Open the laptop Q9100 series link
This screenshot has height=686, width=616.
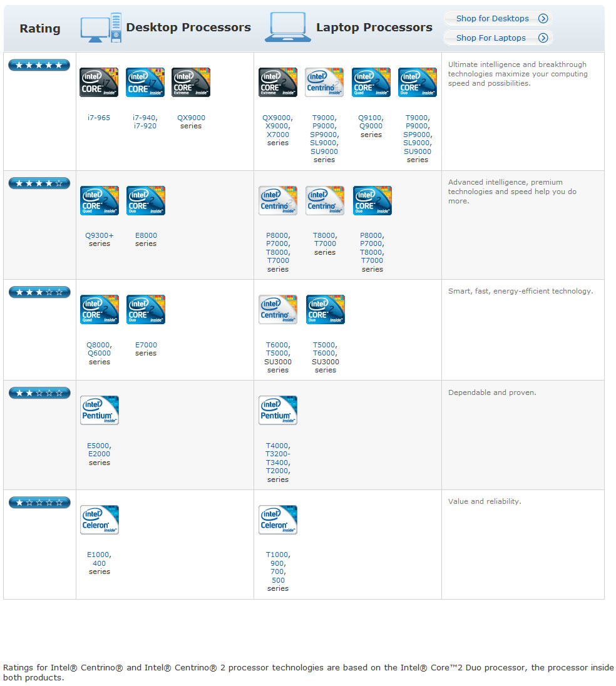point(371,118)
